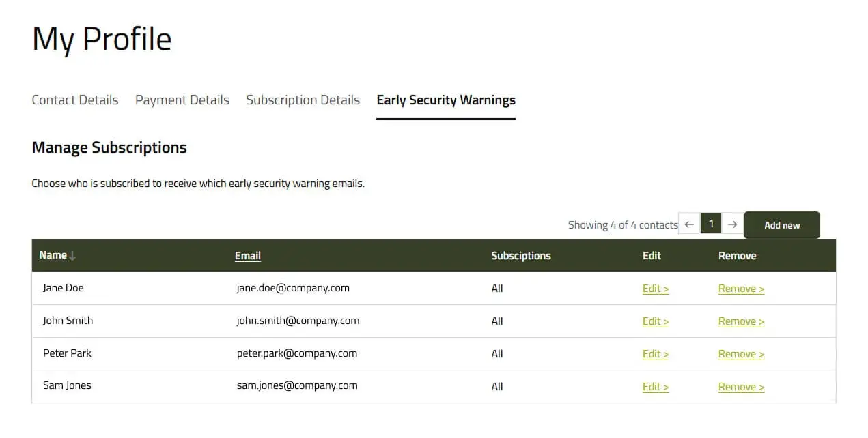
Task: Remove John Smith from the list
Action: (x=741, y=321)
